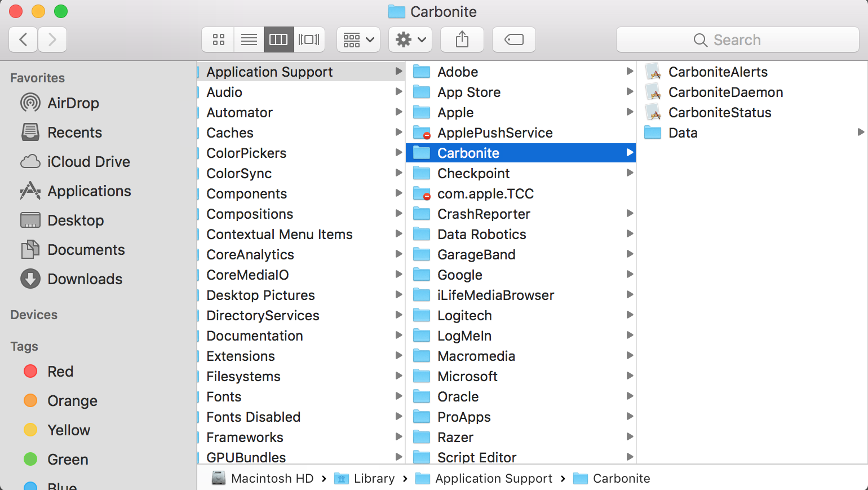Click the Red tag swatch
The height and width of the screenshot is (490, 868).
point(30,371)
